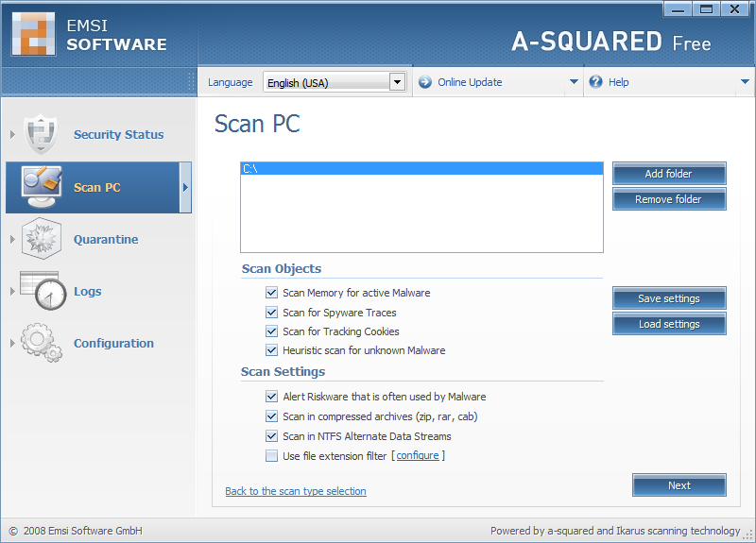The width and height of the screenshot is (756, 543).
Task: Expand the Quarantine sidebar triangle
Action: point(12,239)
